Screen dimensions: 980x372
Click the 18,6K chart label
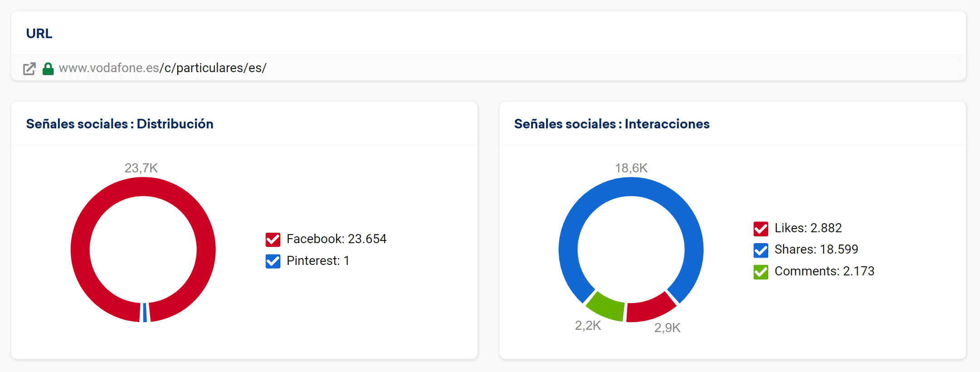pos(631,168)
